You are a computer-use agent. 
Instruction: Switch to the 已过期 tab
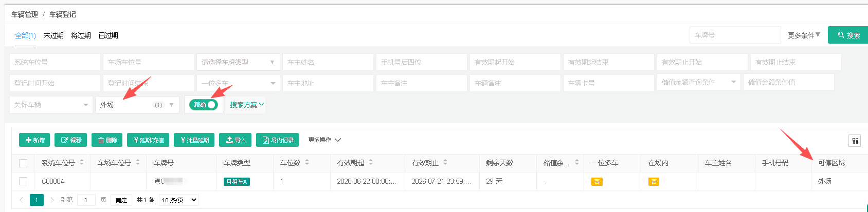click(109, 35)
